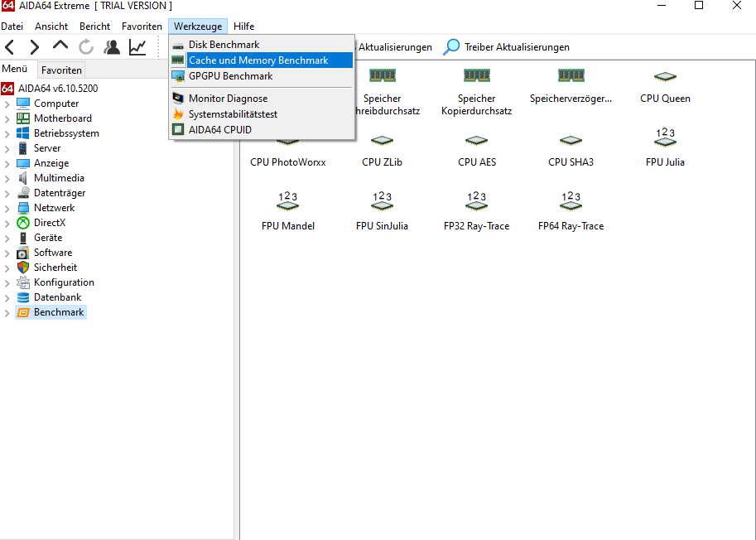Expand the Computer node chevron
This screenshot has width=756, height=540.
tap(7, 104)
